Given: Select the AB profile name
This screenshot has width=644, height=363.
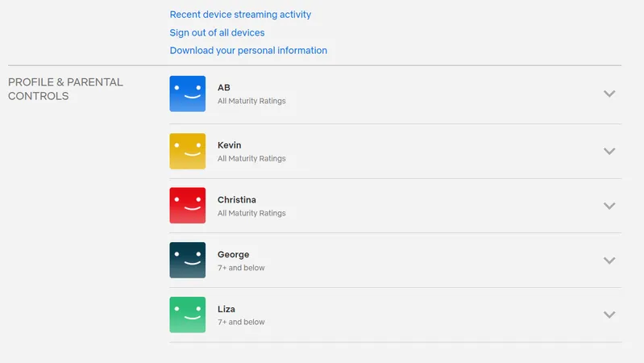Looking at the screenshot, I should click(224, 88).
